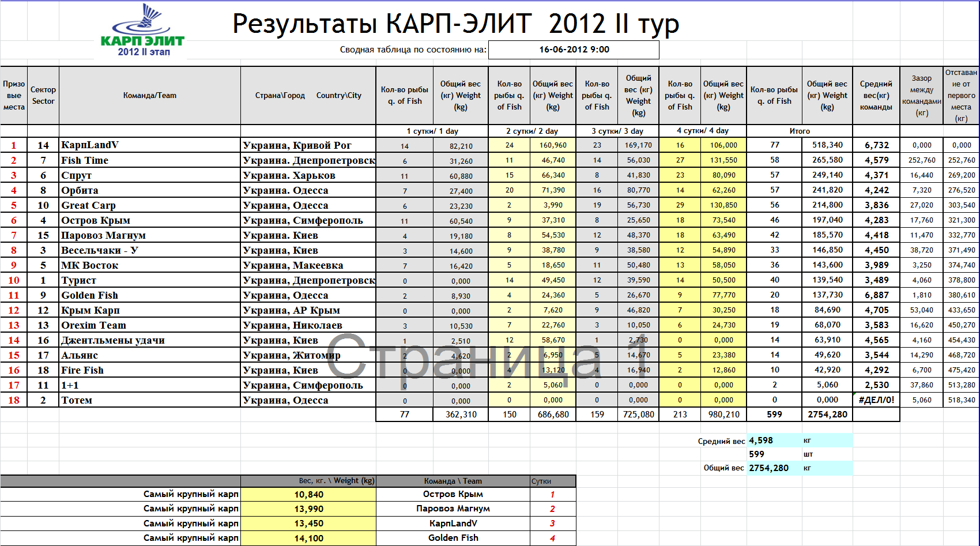Select the date cell 16-06-2012 9:00
The height and width of the screenshot is (546, 980).
tap(574, 50)
